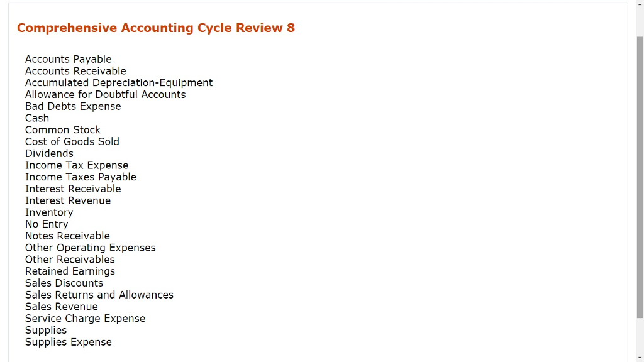Click the Comprehensive Accounting Cycle Review 8 heading
Screen dimensions: 644x362
pos(156,28)
